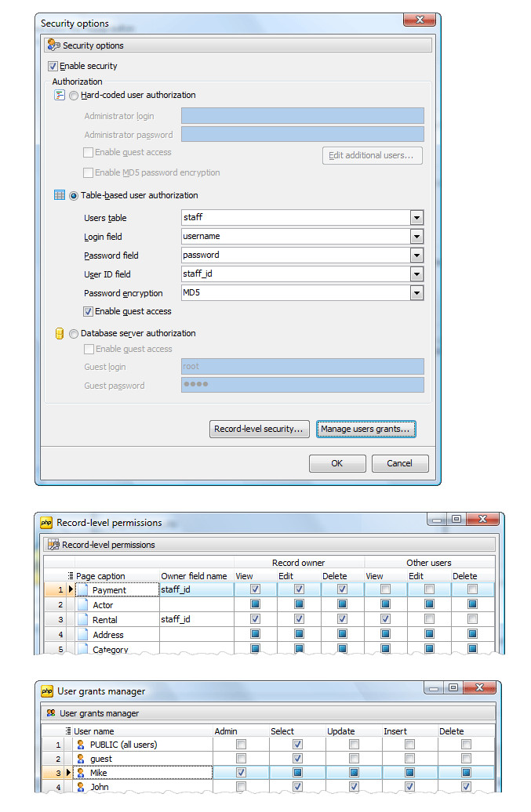Click the hard-coded authorization list icon
The width and height of the screenshot is (531, 812).
point(60,96)
